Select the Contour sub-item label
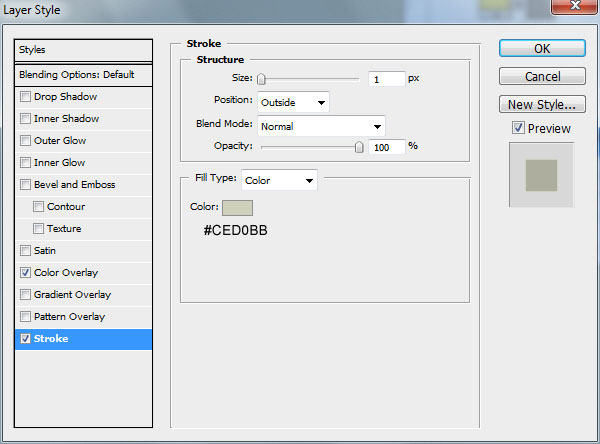The height and width of the screenshot is (444, 600). [x=66, y=207]
